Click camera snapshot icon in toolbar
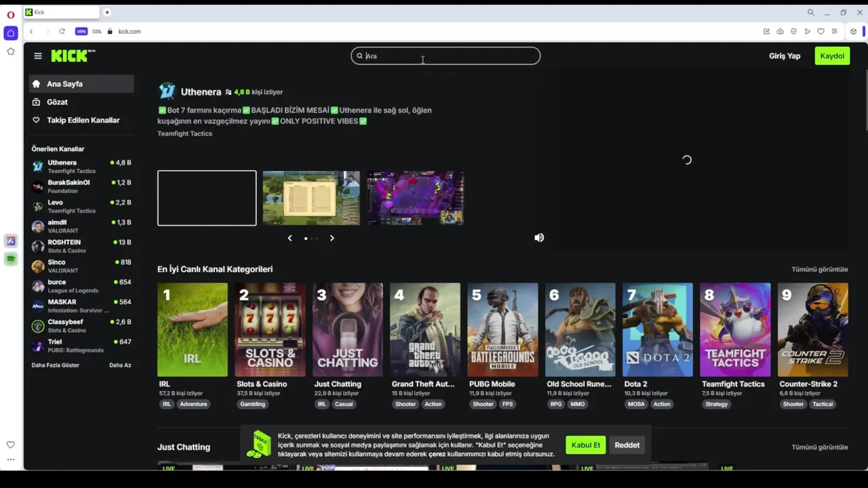Viewport: 868px width, 488px height. (780, 31)
